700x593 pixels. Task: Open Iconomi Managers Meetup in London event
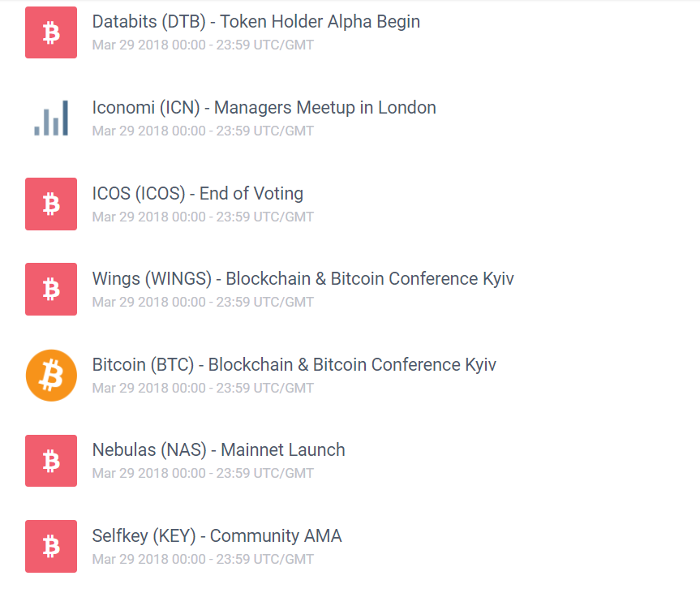point(264,108)
